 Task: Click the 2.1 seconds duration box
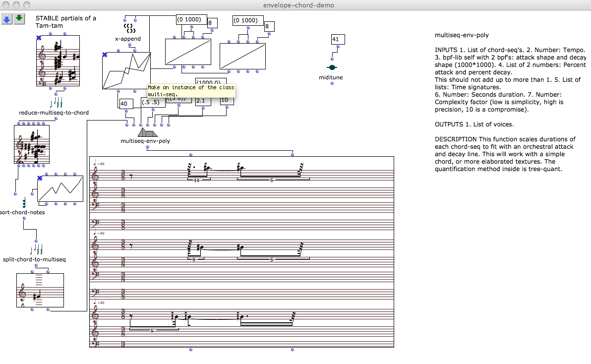click(x=202, y=101)
